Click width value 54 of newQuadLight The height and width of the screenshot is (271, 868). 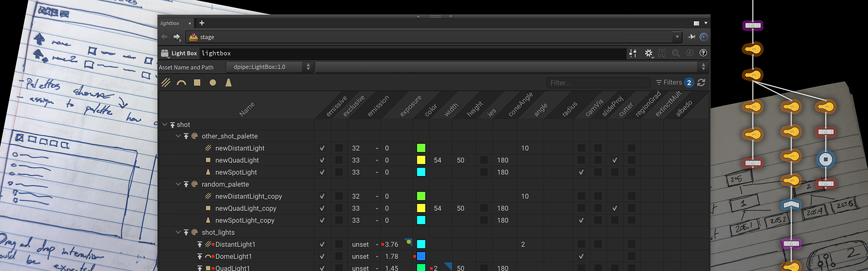[x=438, y=160]
